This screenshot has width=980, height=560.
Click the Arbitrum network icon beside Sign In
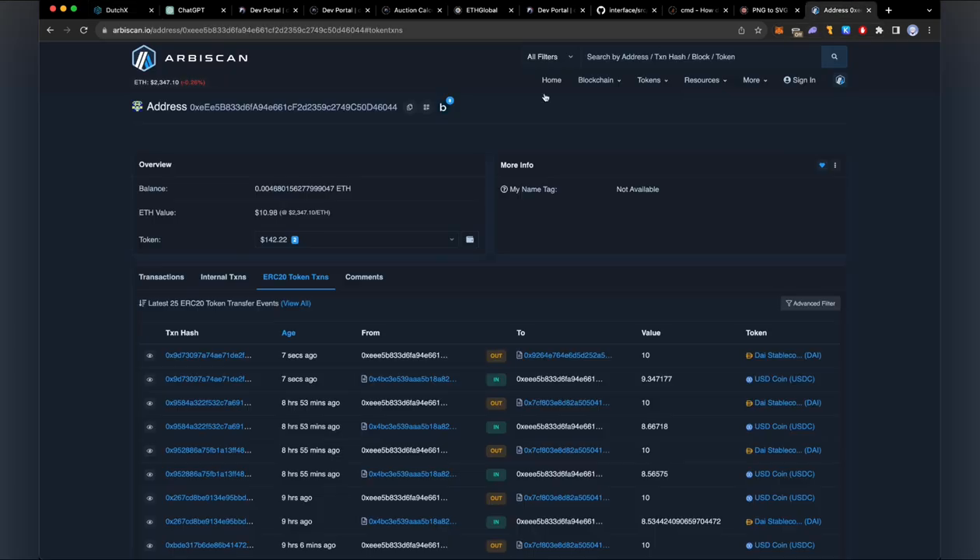[840, 80]
